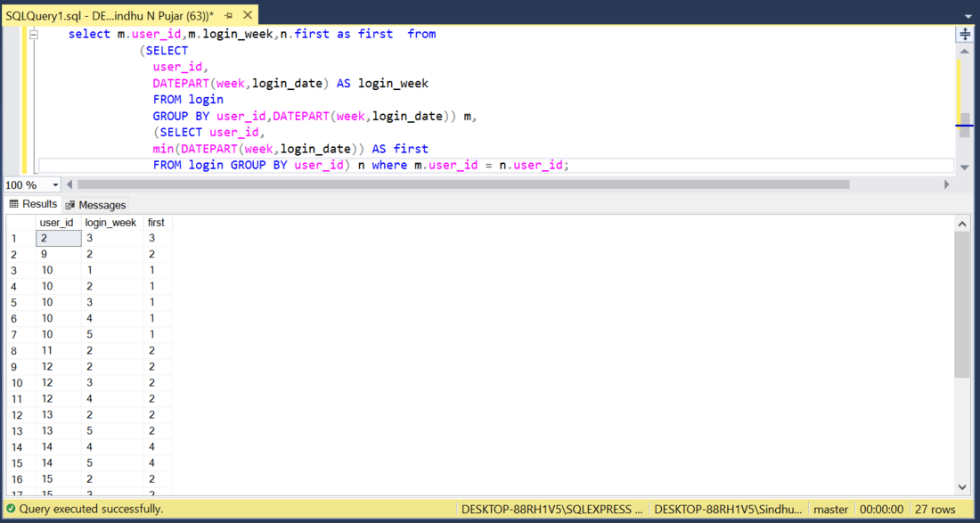Select row number header 16 in results
980x523 pixels.
(x=21, y=479)
